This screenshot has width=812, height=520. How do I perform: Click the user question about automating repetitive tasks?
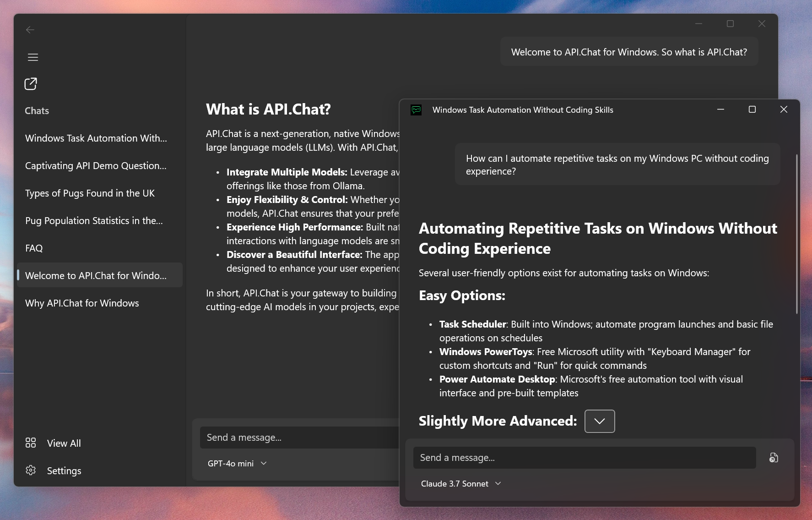617,164
